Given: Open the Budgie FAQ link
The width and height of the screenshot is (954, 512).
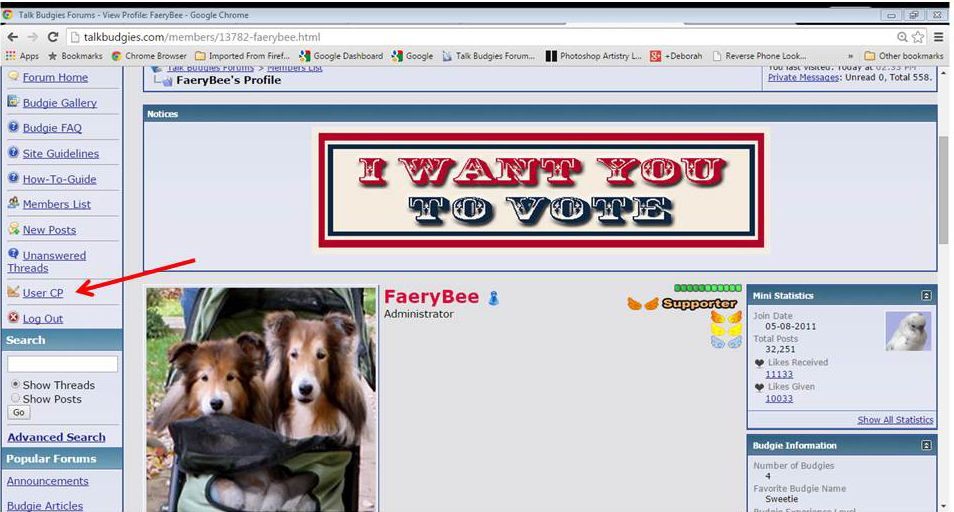Looking at the screenshot, I should pos(52,128).
